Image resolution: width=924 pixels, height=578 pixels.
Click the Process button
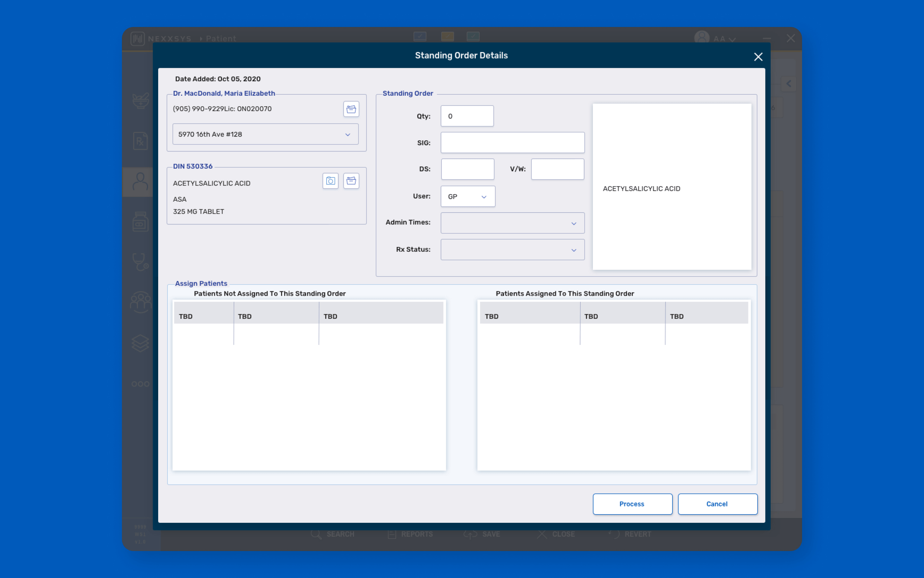pos(632,504)
